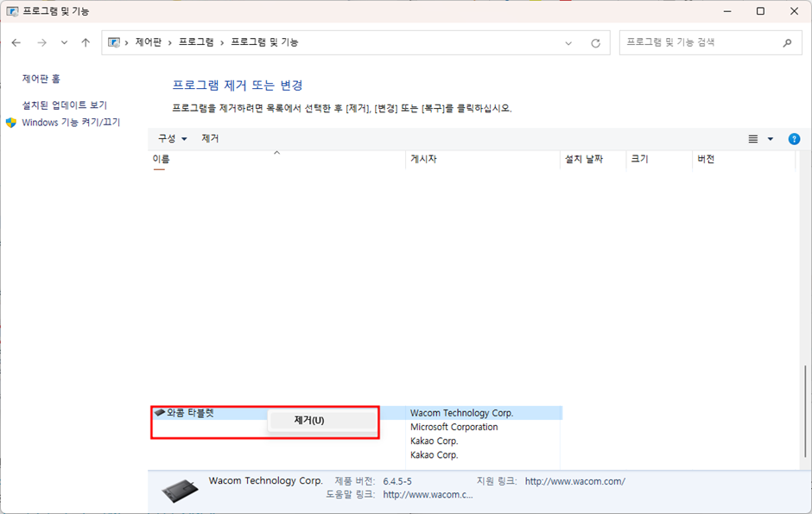The width and height of the screenshot is (812, 514).
Task: Open 프로그램 in the breadcrumb path
Action: coord(196,42)
